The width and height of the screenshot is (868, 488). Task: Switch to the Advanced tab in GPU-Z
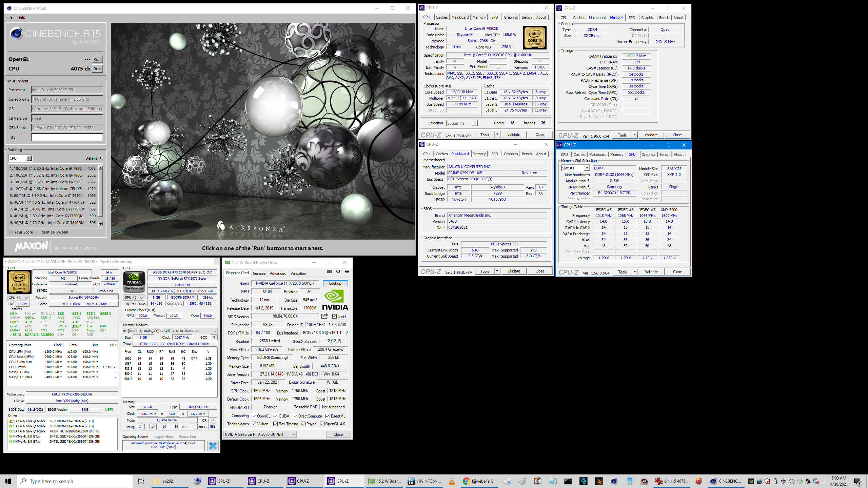point(278,273)
